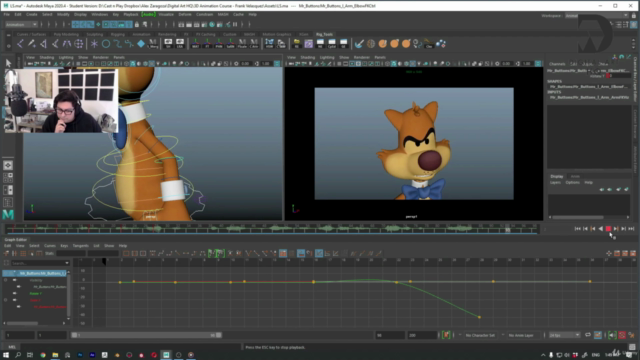The width and height of the screenshot is (640, 360).
Task: Click the four-pane layout icon in the left toolbox
Action: click(x=8, y=178)
